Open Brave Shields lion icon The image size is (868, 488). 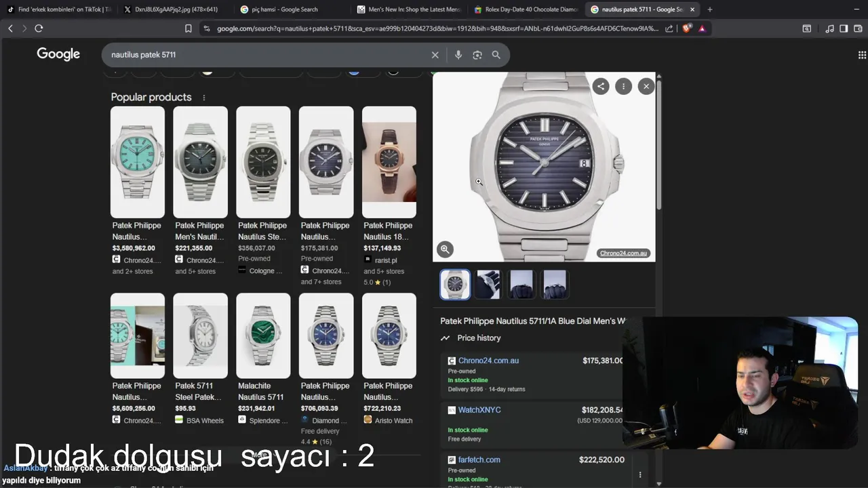point(686,28)
